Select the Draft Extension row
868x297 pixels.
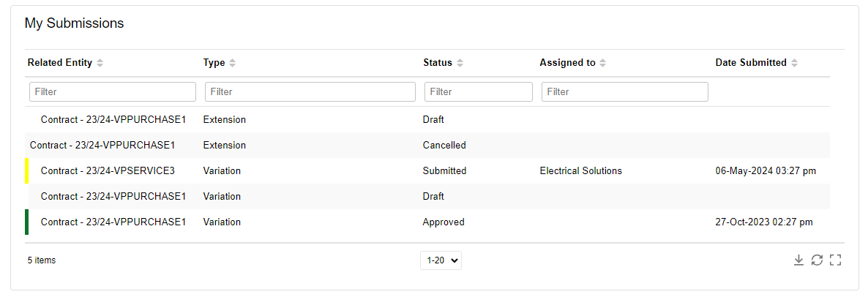427,119
